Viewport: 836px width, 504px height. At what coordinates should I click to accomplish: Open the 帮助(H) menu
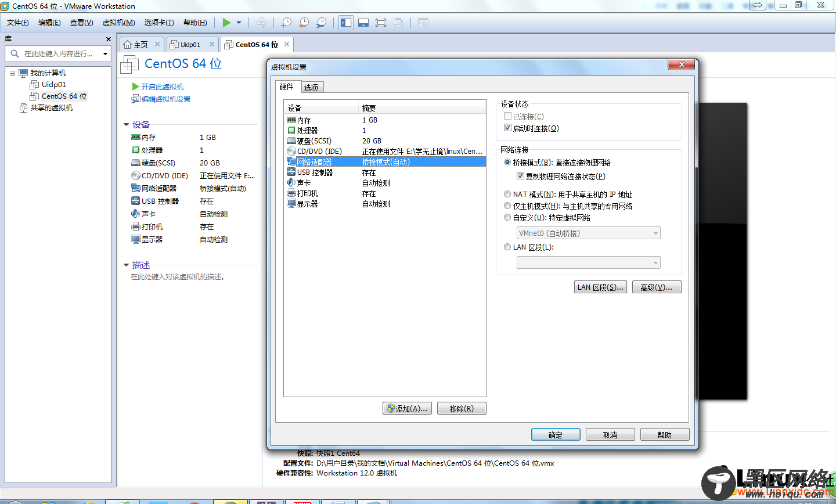click(195, 23)
